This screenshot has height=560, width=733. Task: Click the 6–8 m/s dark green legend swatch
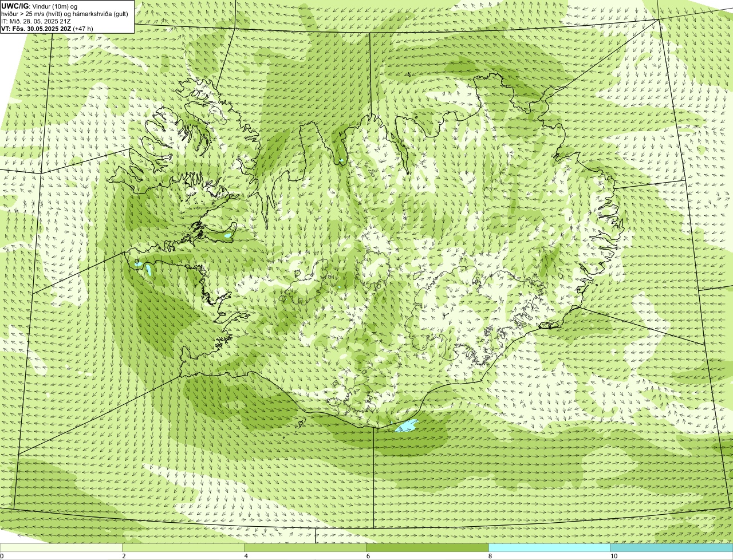[427, 547]
